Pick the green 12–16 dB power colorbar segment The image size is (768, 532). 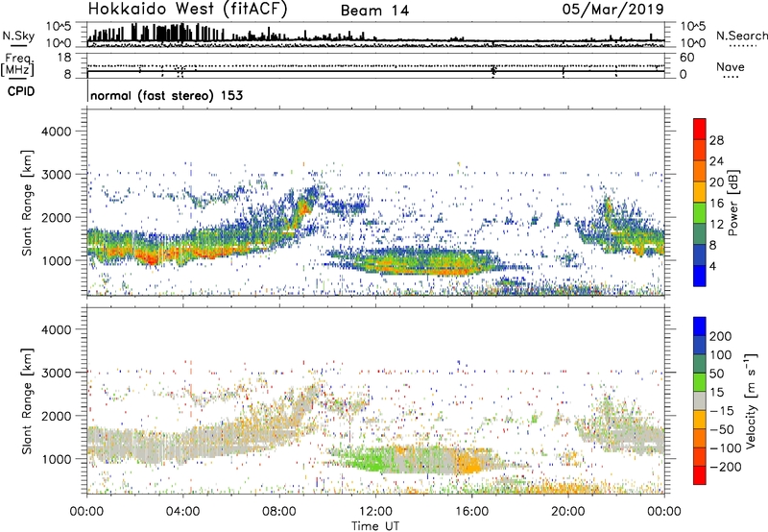(x=700, y=213)
